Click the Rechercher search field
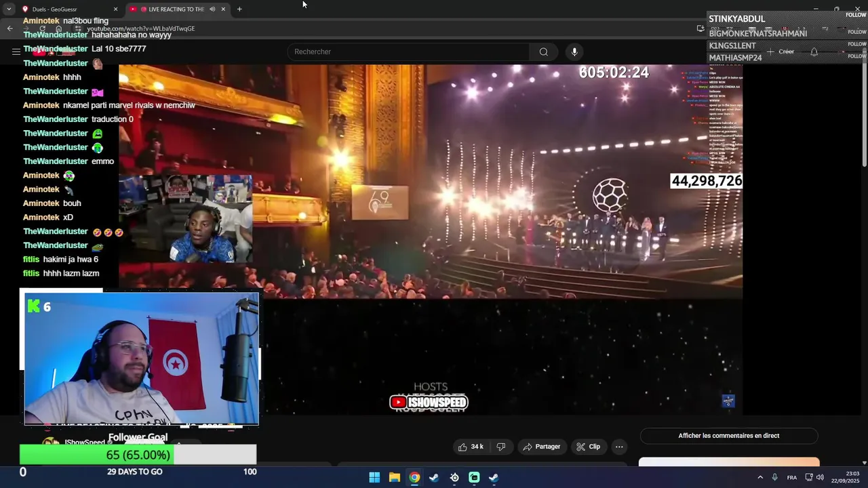Image resolution: width=868 pixels, height=488 pixels. point(408,52)
